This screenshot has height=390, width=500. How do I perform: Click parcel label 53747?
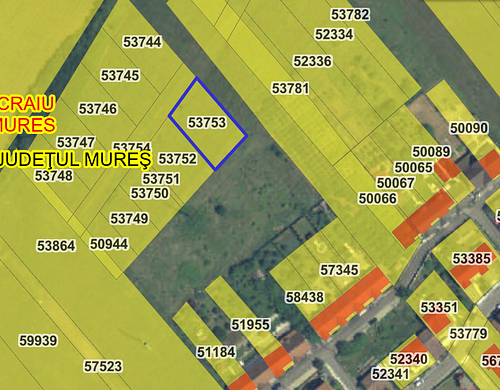pyautogui.click(x=76, y=142)
